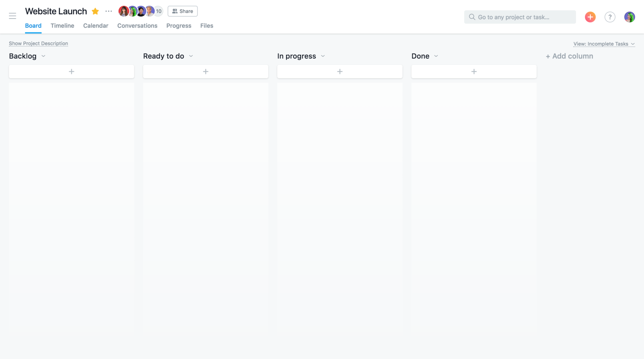Expand the Backlog column options chevron

click(43, 56)
